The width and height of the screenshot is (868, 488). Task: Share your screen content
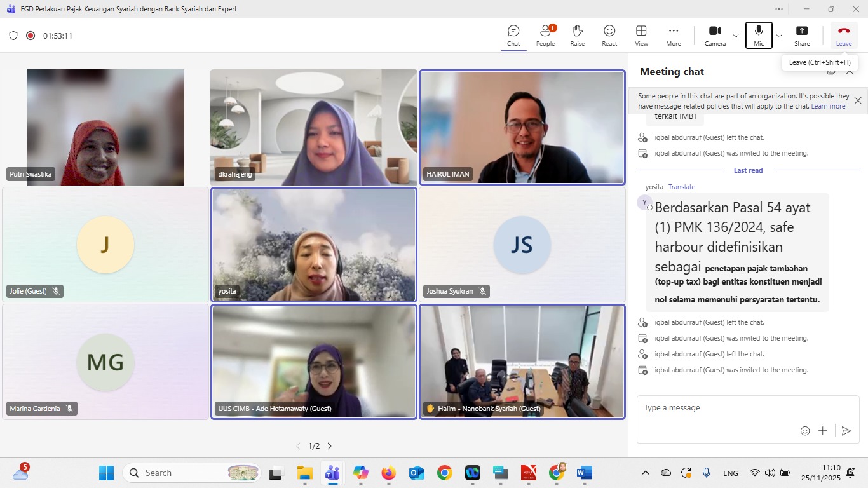click(802, 36)
